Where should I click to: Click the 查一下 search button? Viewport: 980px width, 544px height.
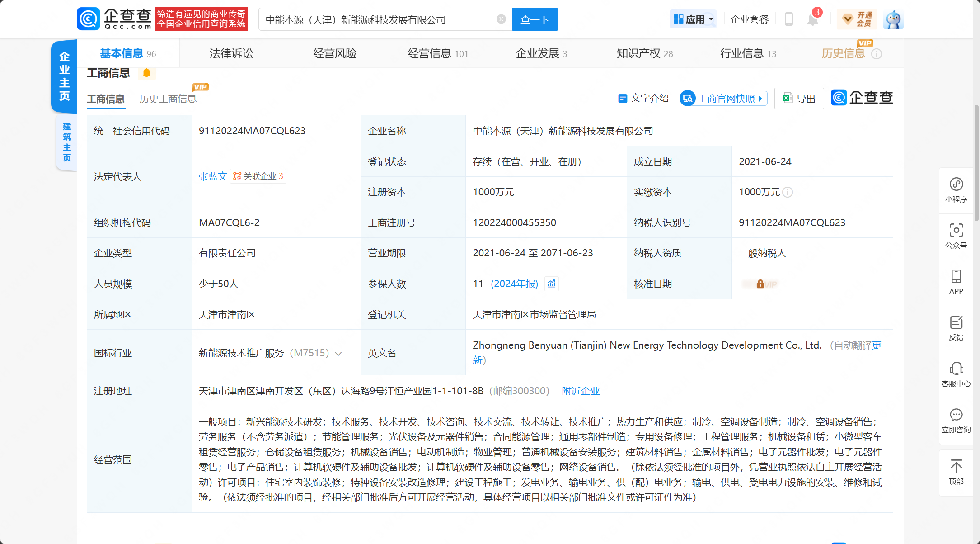point(535,19)
